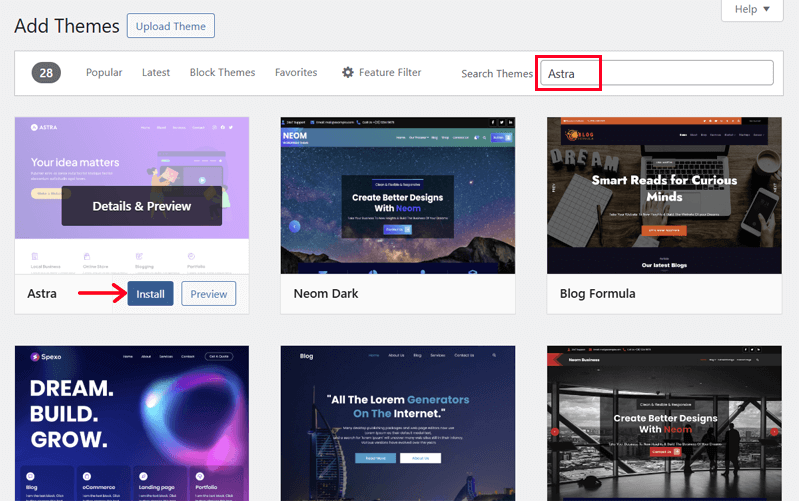This screenshot has width=799, height=501.
Task: Click the 28 results count badge
Action: (x=46, y=73)
